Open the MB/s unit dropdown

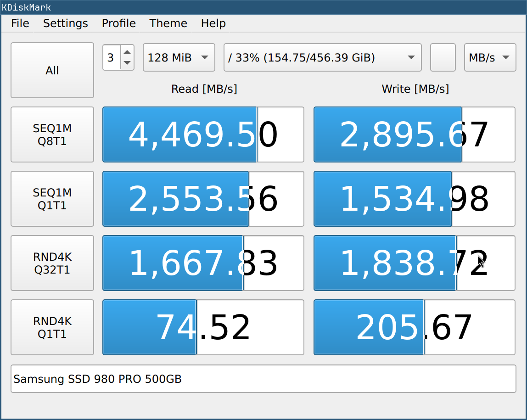490,57
